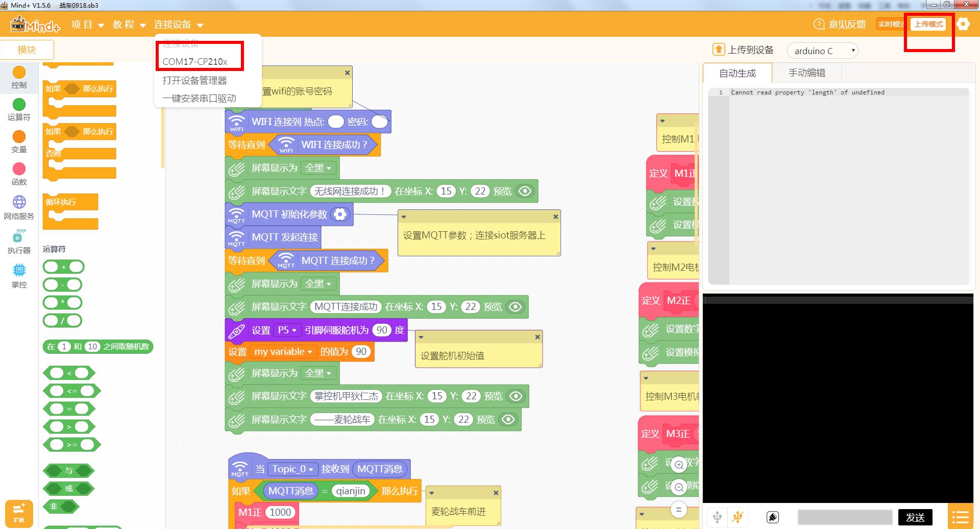This screenshot has width=980, height=529.
Task: Click the orange upload arrow icon
Action: pos(718,50)
